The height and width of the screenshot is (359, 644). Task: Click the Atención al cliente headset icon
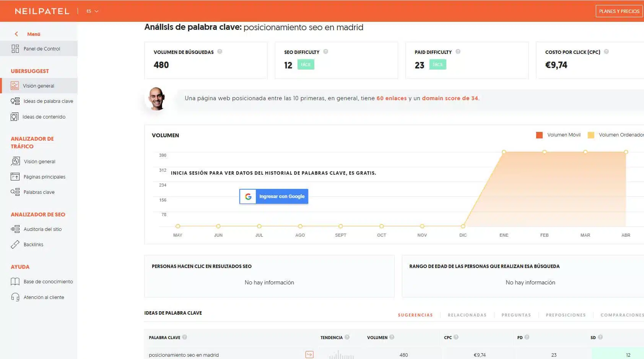[x=15, y=297]
